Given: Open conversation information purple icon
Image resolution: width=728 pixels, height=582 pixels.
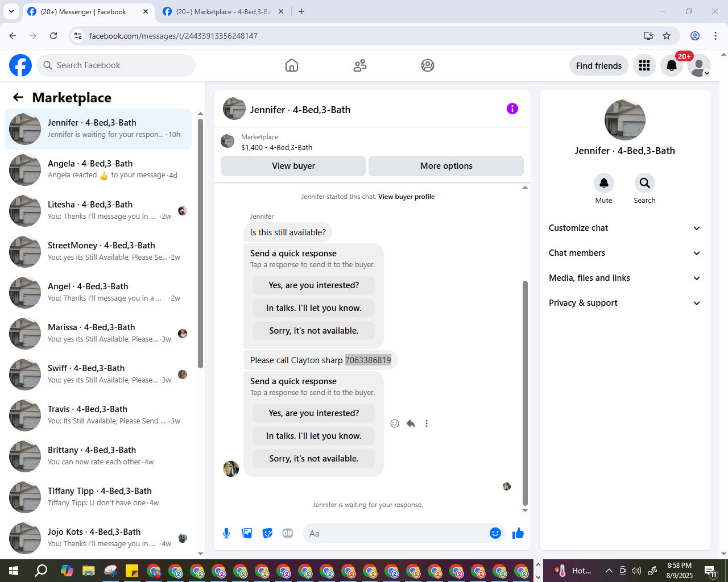Looking at the screenshot, I should 512,109.
